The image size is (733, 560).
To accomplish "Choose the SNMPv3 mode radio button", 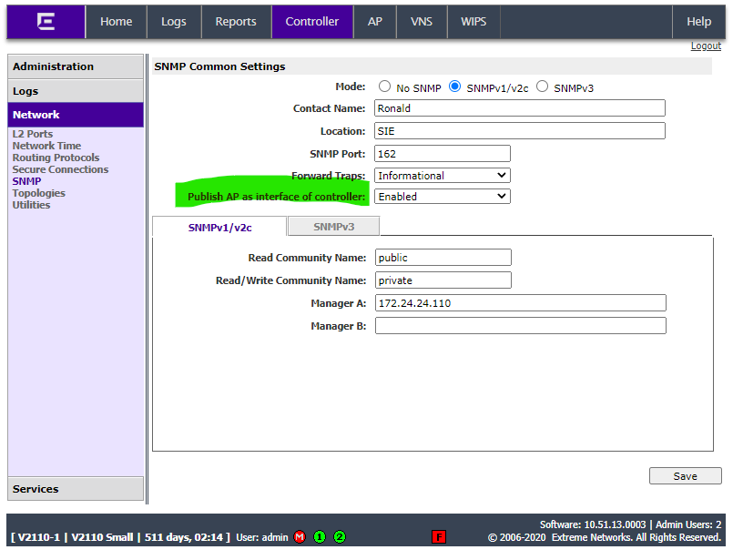I will 543,87.
